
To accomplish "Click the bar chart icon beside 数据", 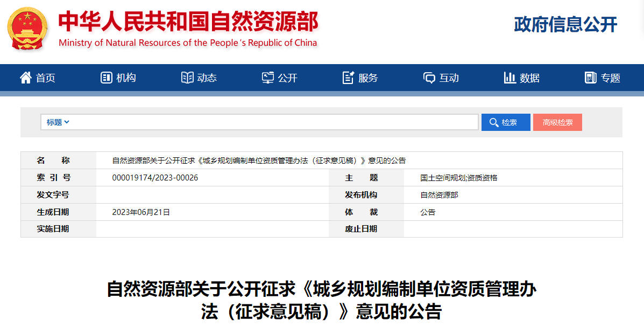I will click(509, 78).
